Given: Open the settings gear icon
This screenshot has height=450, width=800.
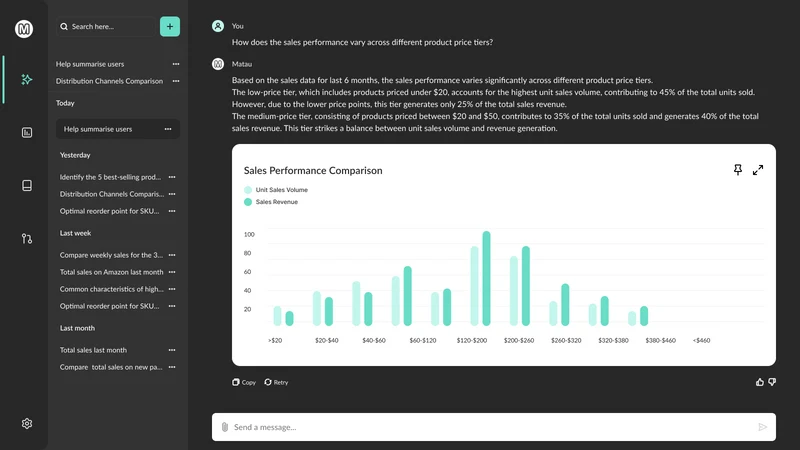Looking at the screenshot, I should (27, 423).
